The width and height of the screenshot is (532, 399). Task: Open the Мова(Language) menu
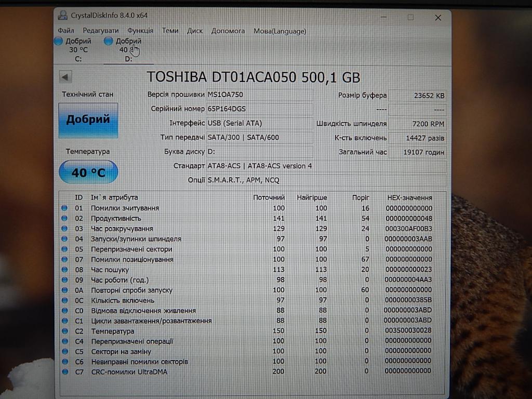tap(280, 31)
